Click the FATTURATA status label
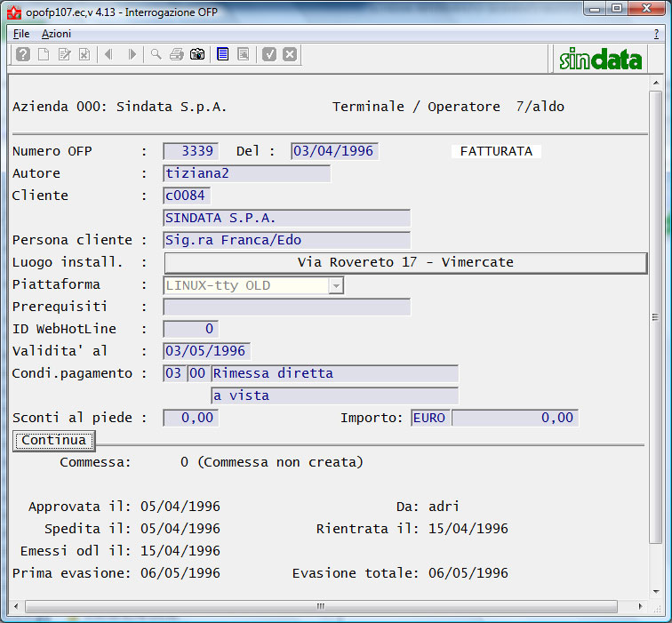672x623 pixels. point(496,151)
